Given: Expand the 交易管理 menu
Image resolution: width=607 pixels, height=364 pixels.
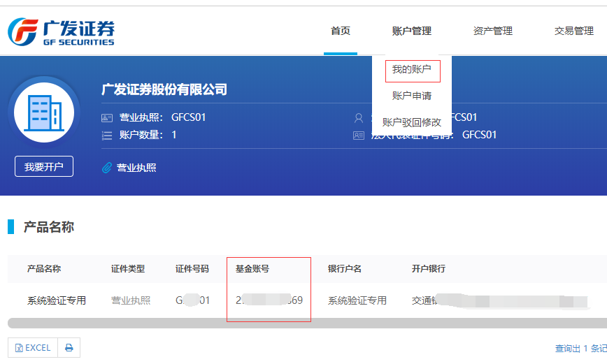Looking at the screenshot, I should point(574,31).
